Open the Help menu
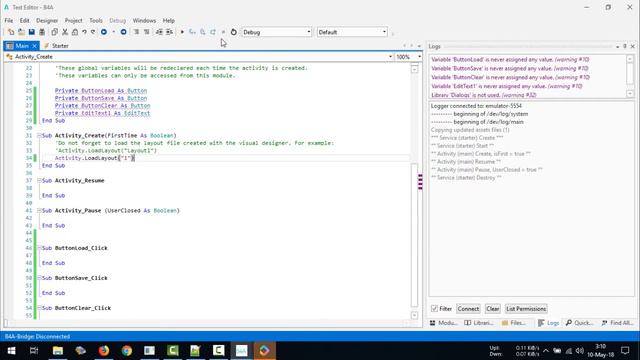This screenshot has height=360, width=640. click(169, 20)
